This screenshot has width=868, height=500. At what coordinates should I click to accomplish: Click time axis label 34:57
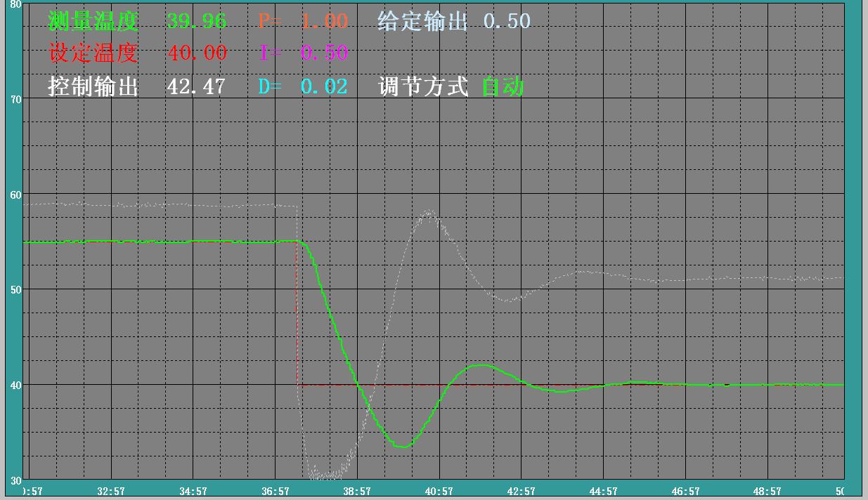point(193,492)
